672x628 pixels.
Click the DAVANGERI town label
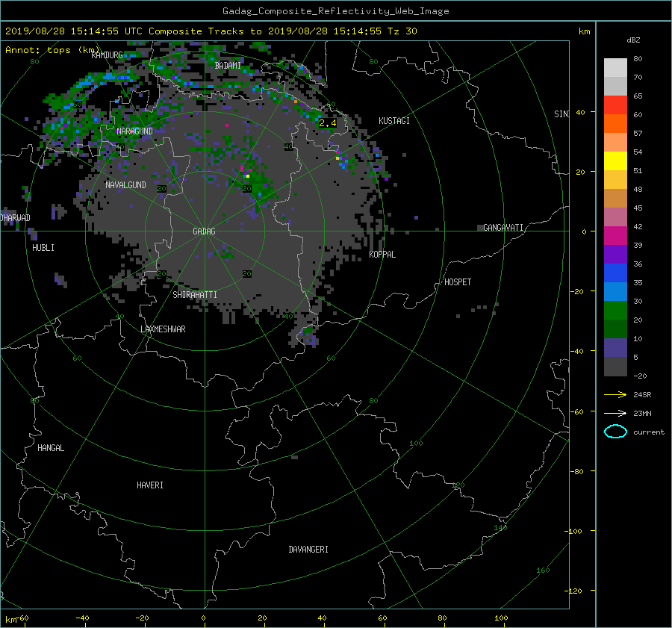[x=308, y=550]
